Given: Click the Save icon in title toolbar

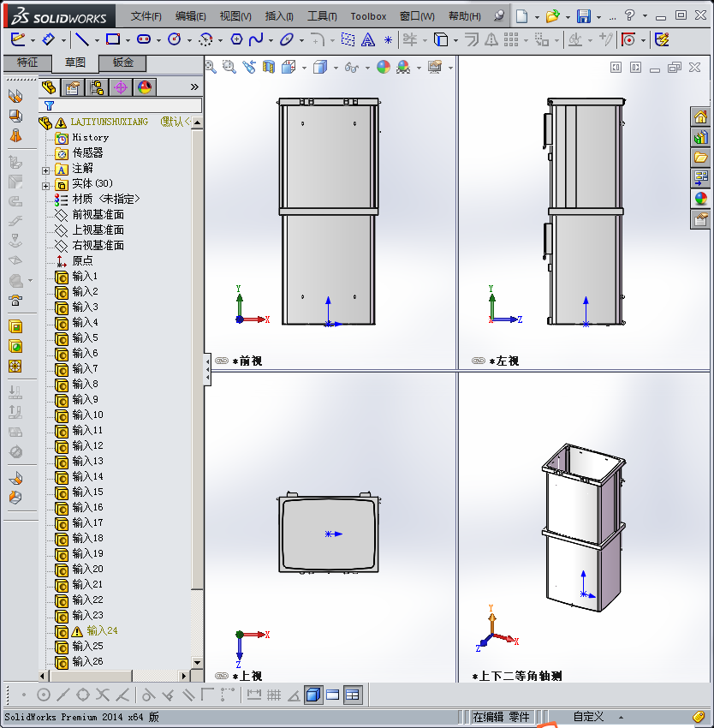Looking at the screenshot, I should 584,16.
